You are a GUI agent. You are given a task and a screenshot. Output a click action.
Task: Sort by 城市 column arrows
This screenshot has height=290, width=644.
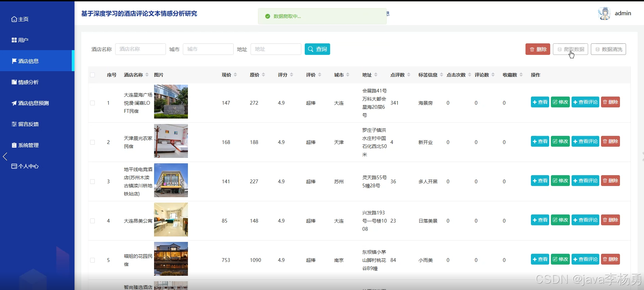(348, 75)
